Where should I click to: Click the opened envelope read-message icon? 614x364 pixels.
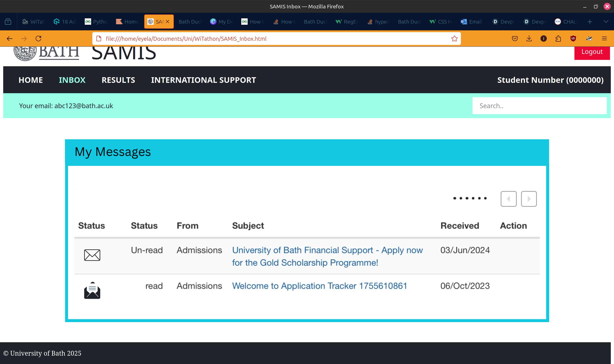click(92, 291)
